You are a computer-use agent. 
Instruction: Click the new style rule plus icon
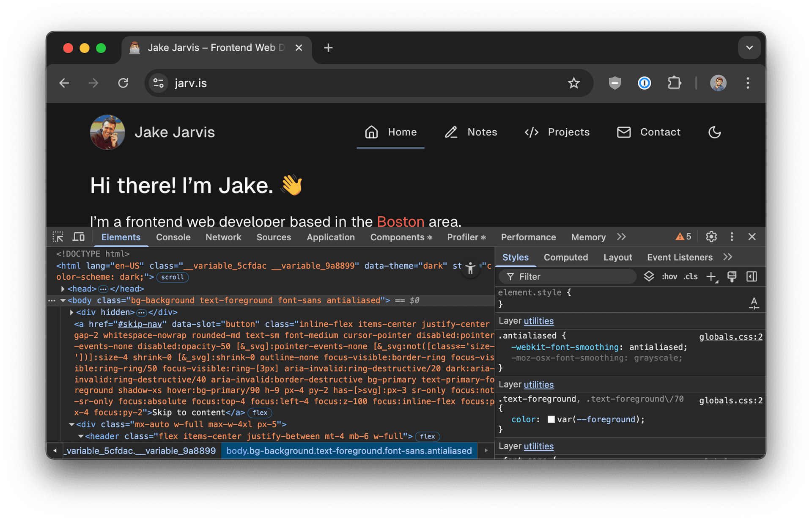click(710, 276)
